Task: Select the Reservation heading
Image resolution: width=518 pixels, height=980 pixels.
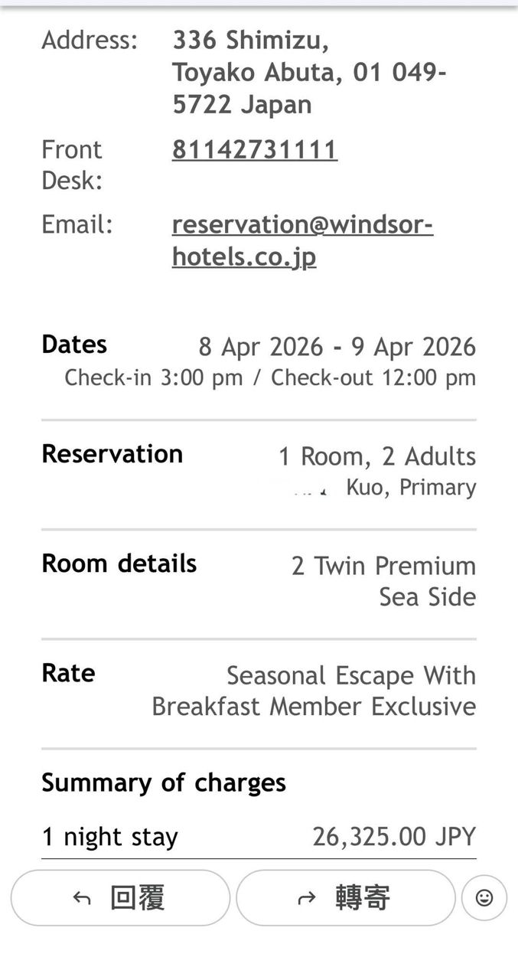Action: (x=112, y=454)
